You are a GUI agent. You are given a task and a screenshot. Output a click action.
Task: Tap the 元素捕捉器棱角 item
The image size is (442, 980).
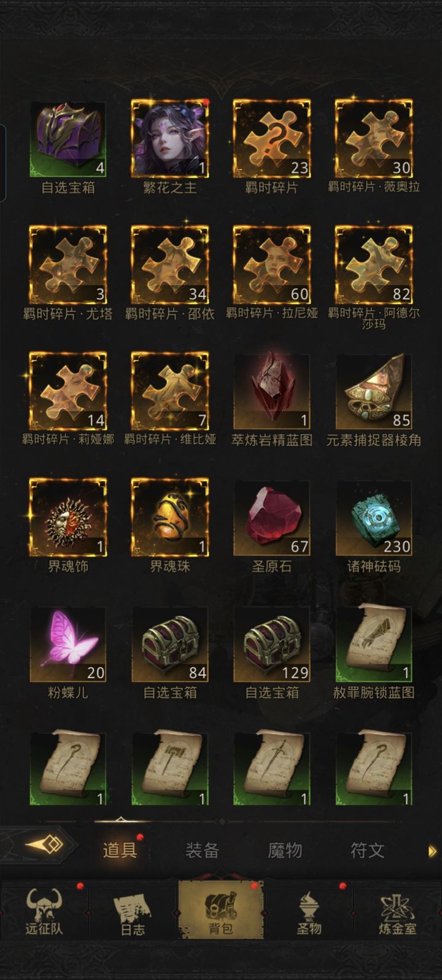[x=374, y=391]
